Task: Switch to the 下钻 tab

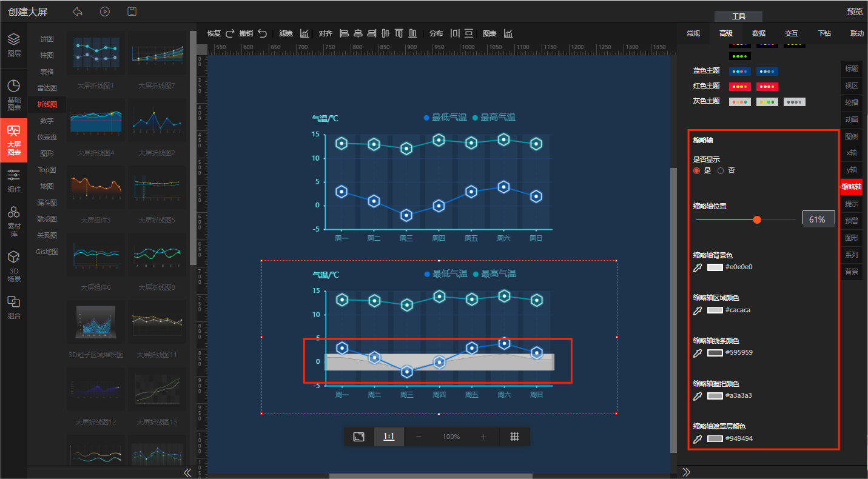Action: pyautogui.click(x=824, y=33)
